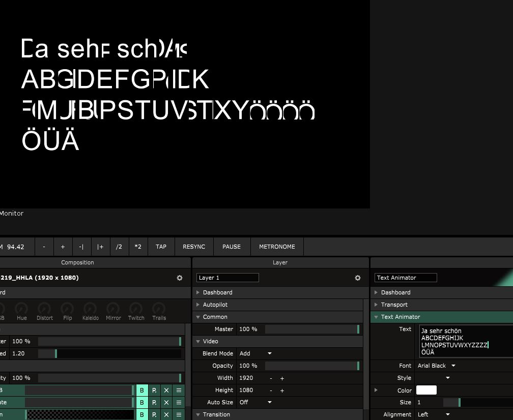Viewport: 513px width, 420px height.
Task: Open the Composition settings gear
Action: (x=180, y=278)
